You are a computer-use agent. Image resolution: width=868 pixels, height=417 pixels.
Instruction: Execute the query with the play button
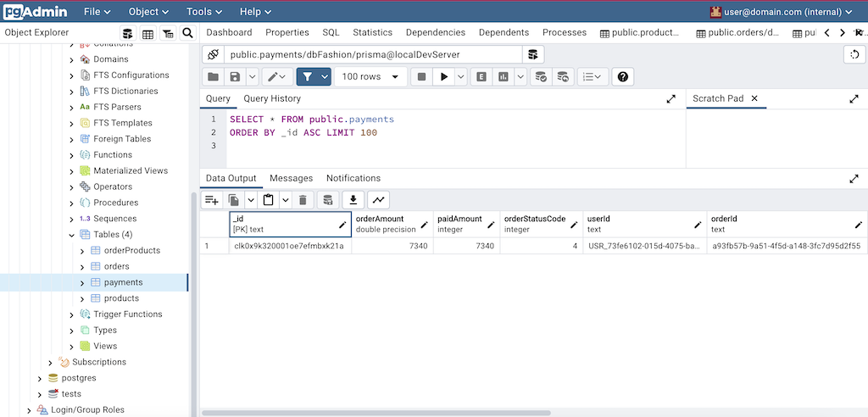click(443, 77)
